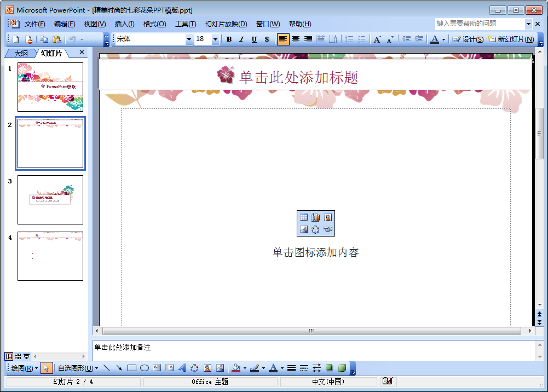Open the 幻灯片放映(D) menu
The width and height of the screenshot is (548, 392).
pos(226,24)
